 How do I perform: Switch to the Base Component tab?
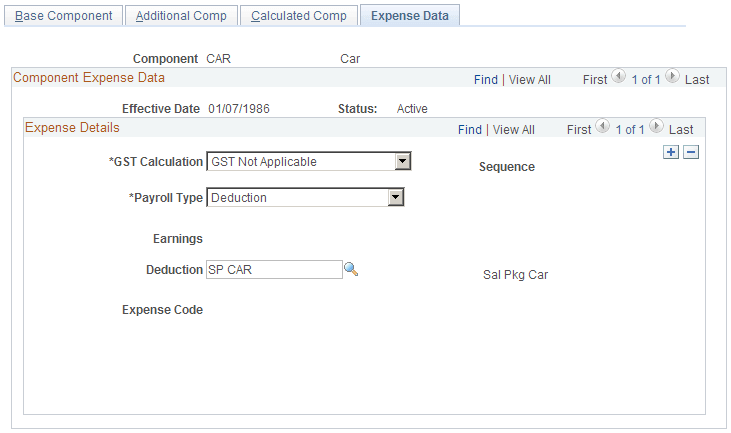(64, 16)
